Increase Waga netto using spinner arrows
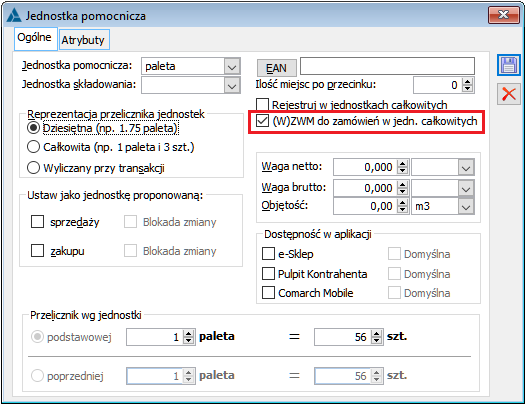526x405 pixels. click(402, 164)
